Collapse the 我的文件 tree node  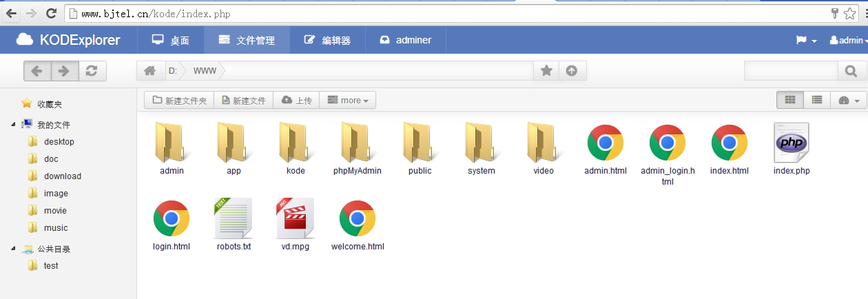click(x=14, y=125)
